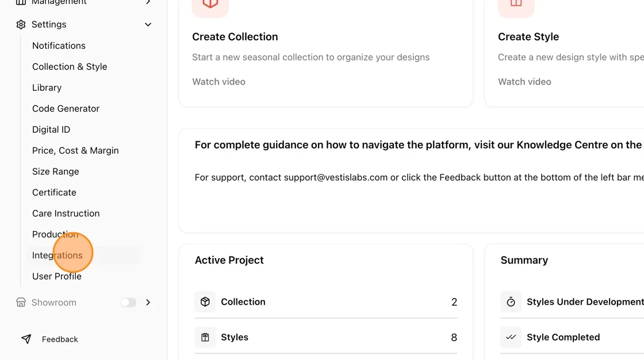Click the Style Completed checkmark icon
This screenshot has width=644, height=360.
click(511, 338)
